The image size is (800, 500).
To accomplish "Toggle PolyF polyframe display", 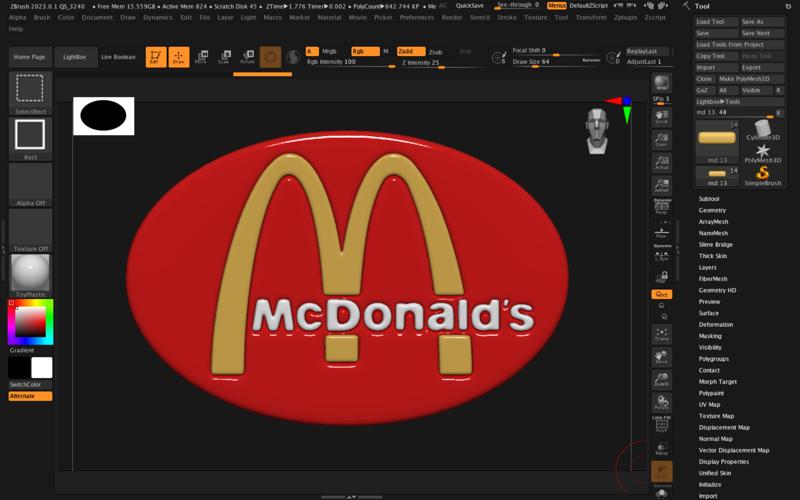I will 661,425.
